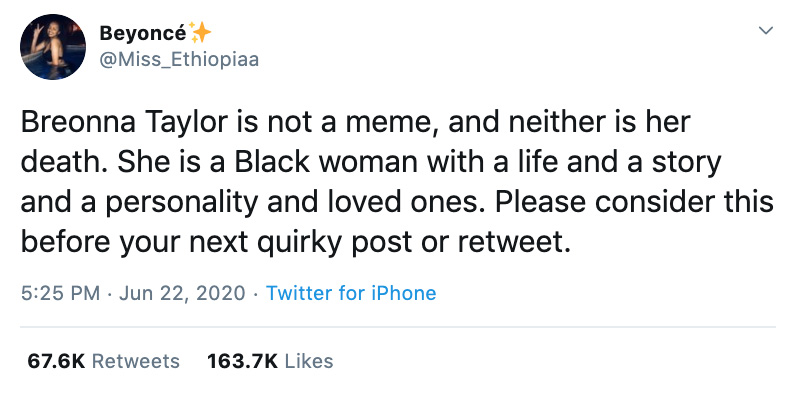Viewport: 795px width, 393px height.
Task: Click the display name Beyoncé
Action: pos(143,33)
